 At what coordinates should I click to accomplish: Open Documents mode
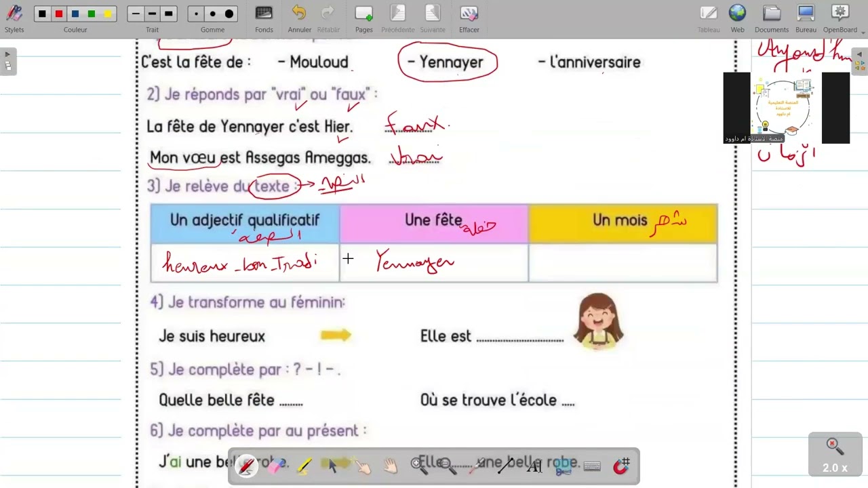point(772,18)
